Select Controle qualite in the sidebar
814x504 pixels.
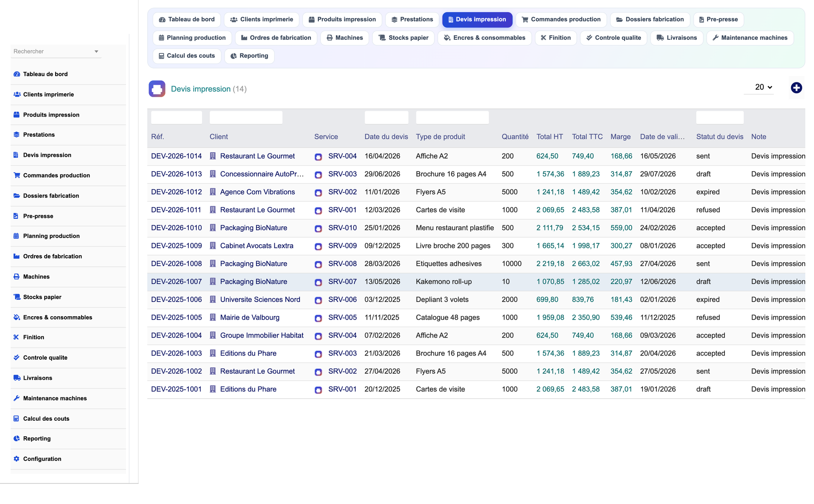pos(45,358)
